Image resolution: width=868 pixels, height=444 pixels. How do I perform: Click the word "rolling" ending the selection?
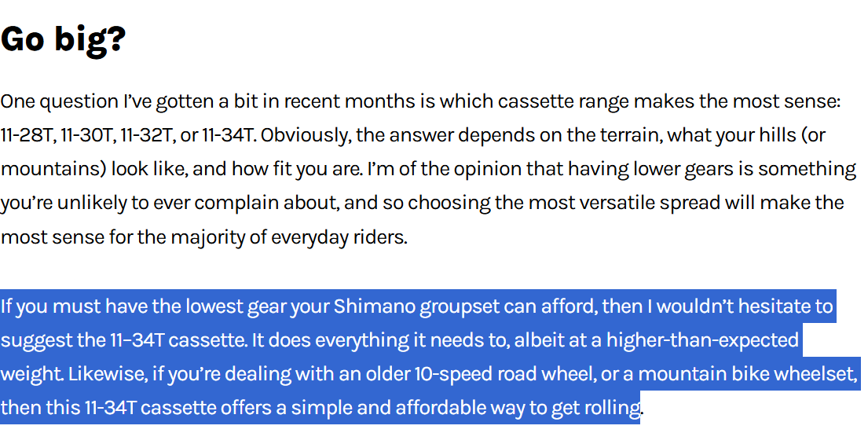pyautogui.click(x=613, y=408)
